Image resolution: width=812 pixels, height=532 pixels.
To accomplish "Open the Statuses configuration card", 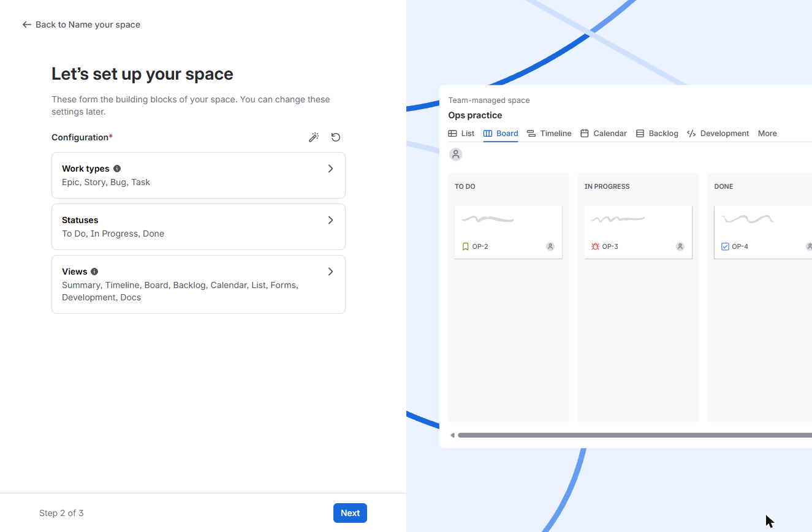I will point(199,227).
